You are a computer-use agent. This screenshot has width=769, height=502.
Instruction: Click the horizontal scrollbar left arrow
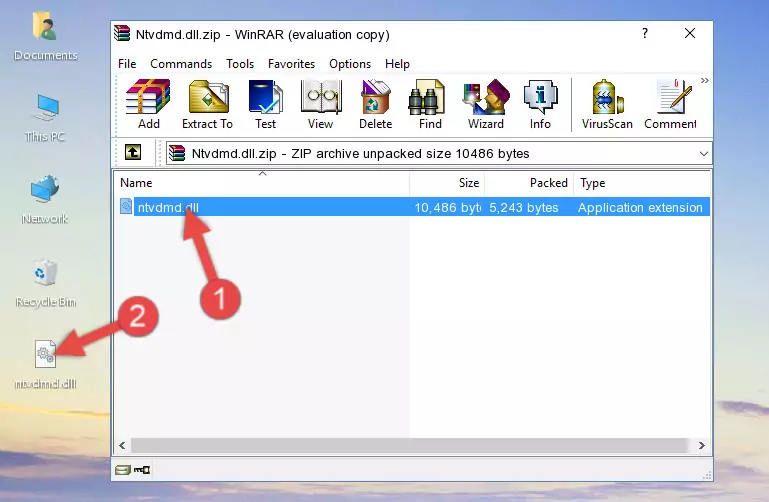tap(122, 445)
